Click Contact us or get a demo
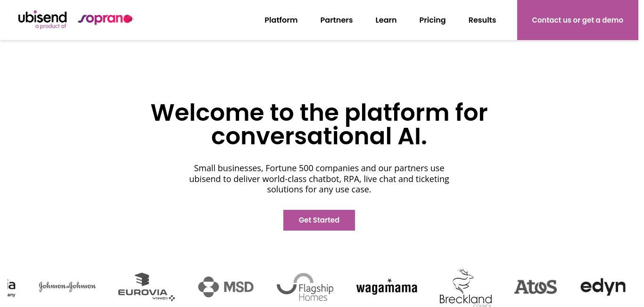Screen dimensions: 644x307 pyautogui.click(x=578, y=20)
